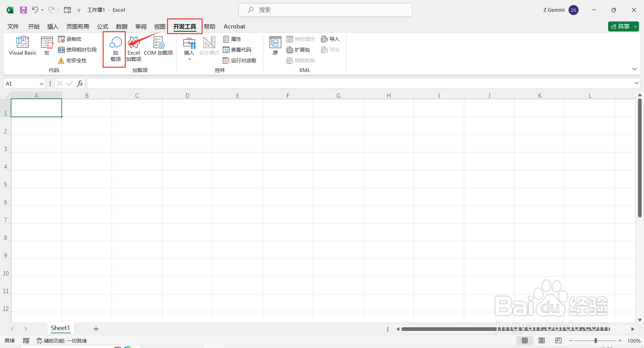Open the Name Box dropdown arrow
Viewport: 644px width, 348px height.
pos(42,84)
